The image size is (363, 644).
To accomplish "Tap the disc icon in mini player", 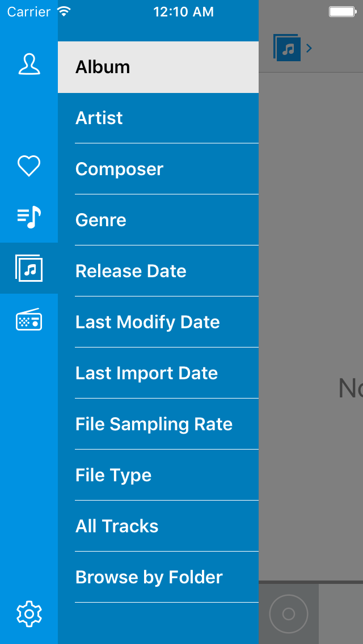I will point(289,614).
